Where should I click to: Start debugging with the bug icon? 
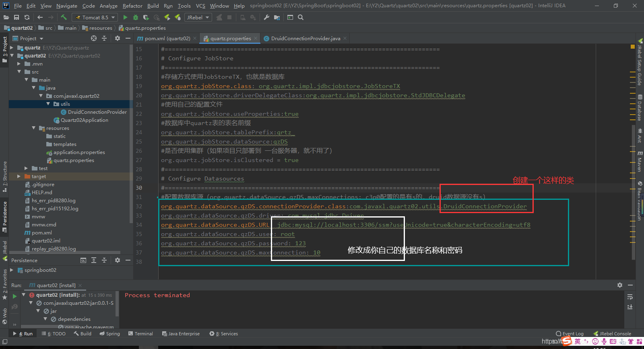click(136, 17)
